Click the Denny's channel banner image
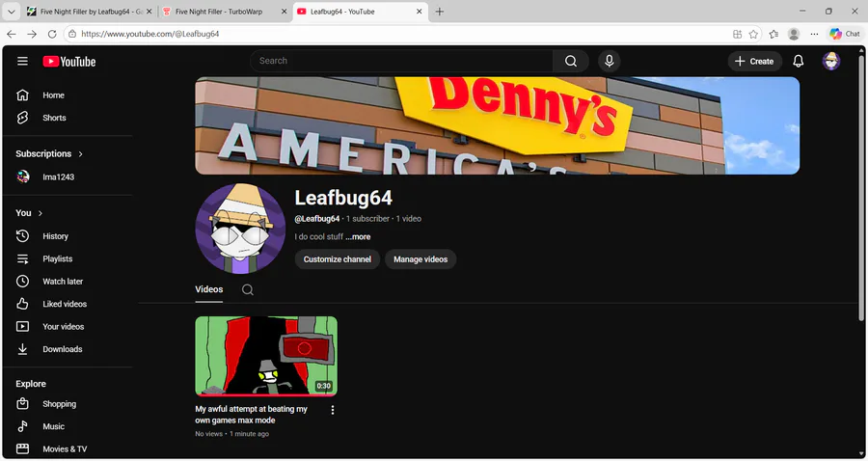The width and height of the screenshot is (868, 461). (497, 125)
